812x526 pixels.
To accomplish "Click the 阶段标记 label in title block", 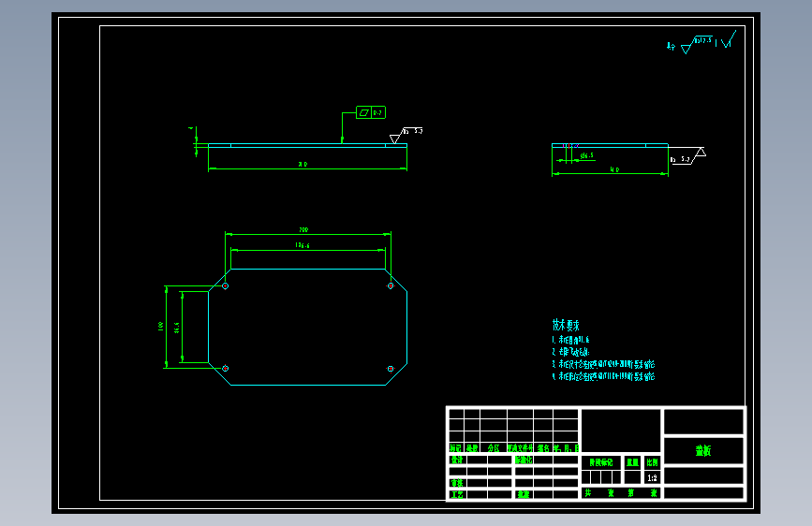I will [600, 462].
